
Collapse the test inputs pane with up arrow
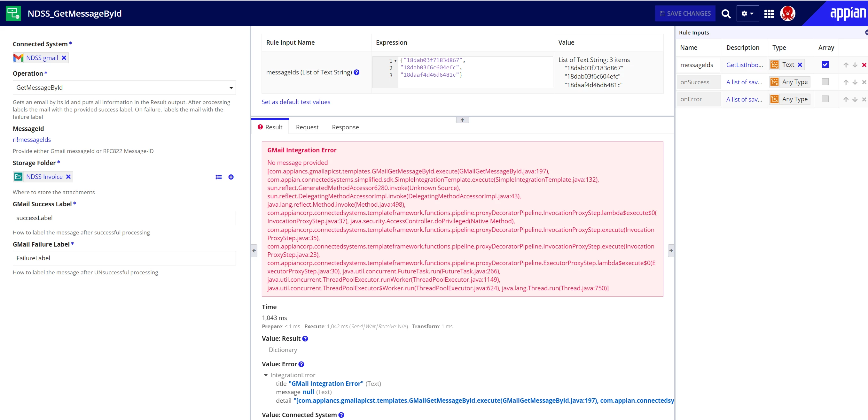click(462, 120)
